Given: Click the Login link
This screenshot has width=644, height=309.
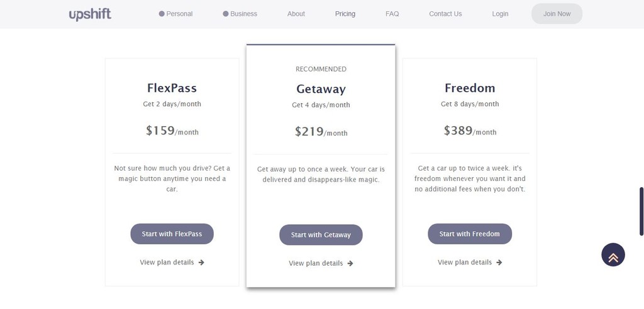Looking at the screenshot, I should coord(500,14).
